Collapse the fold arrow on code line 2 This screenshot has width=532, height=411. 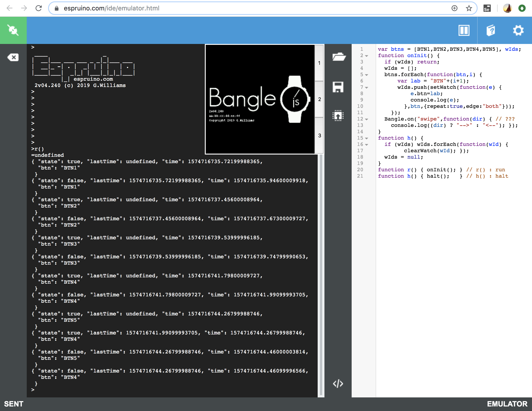[367, 56]
